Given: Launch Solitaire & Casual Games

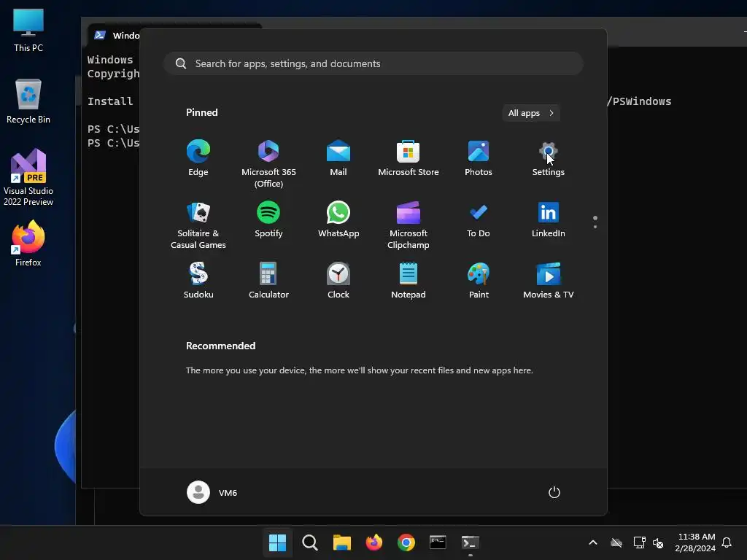Looking at the screenshot, I should pos(198,225).
